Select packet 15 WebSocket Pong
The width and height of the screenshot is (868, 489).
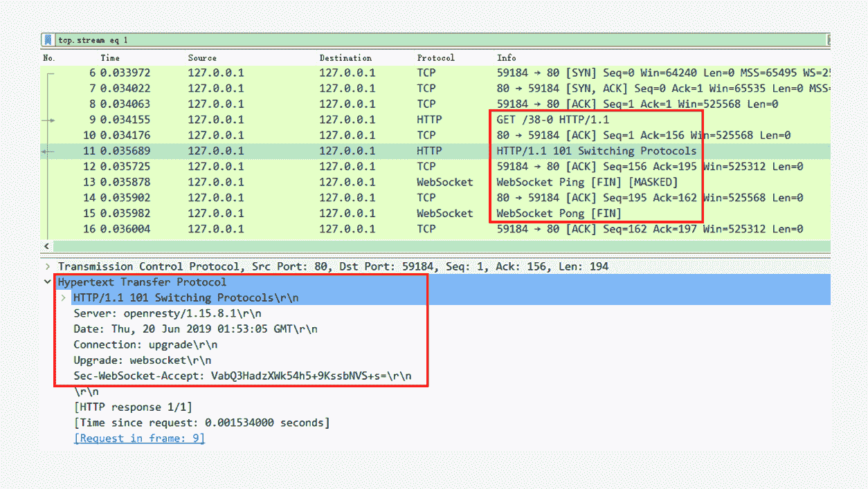click(435, 213)
